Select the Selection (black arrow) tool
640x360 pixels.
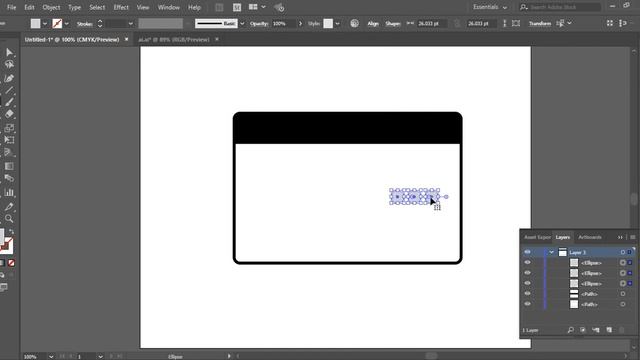click(x=9, y=52)
